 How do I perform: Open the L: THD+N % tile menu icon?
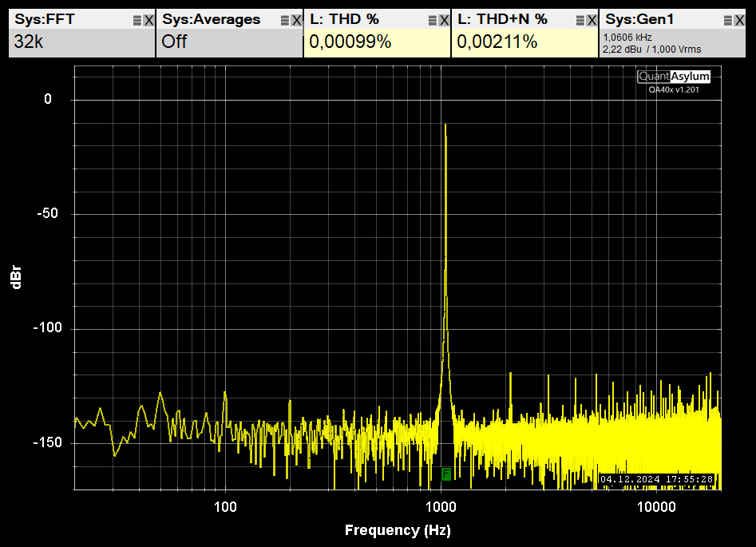click(580, 20)
